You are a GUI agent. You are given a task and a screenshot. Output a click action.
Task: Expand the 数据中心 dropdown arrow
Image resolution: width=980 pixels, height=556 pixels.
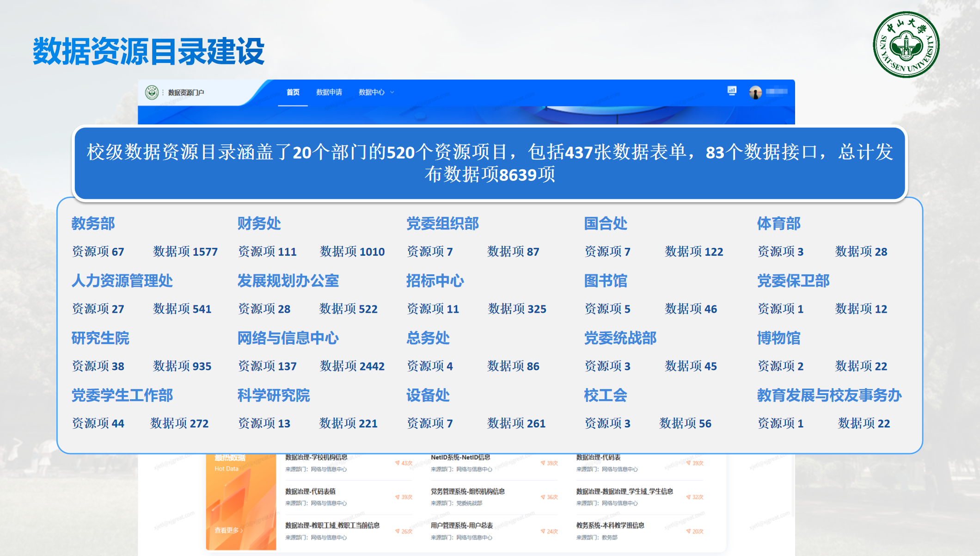(392, 93)
